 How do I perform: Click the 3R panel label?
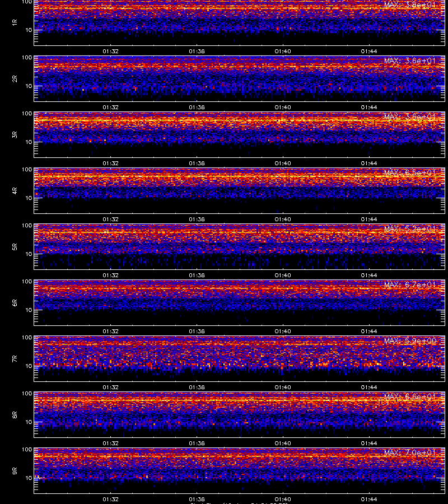tap(15, 134)
